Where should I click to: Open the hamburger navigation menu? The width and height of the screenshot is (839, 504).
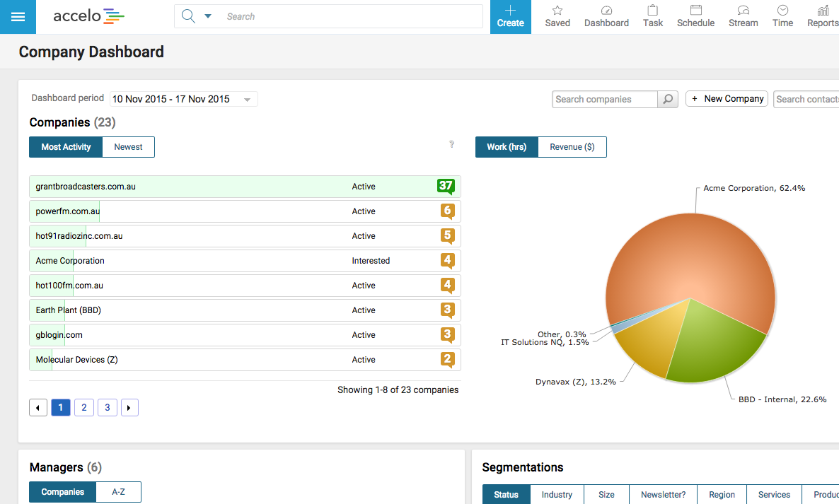(x=18, y=16)
